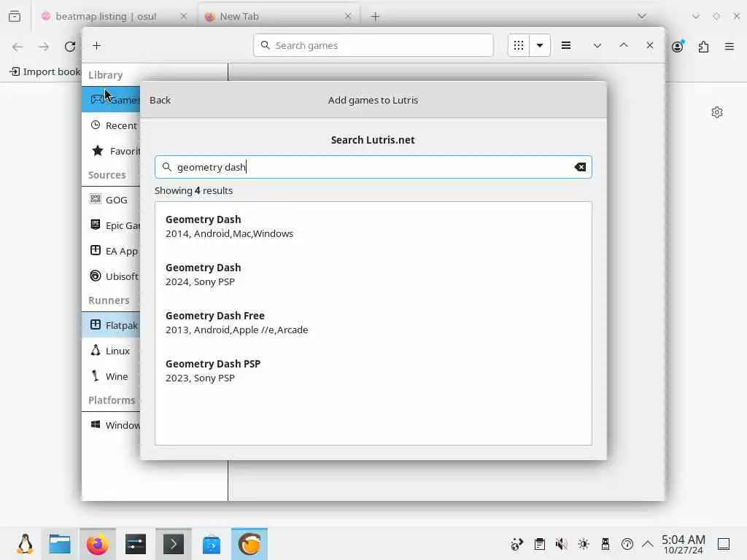747x560 pixels.
Task: Select Geometry Dash 2024 Sony PSP result
Action: click(373, 274)
